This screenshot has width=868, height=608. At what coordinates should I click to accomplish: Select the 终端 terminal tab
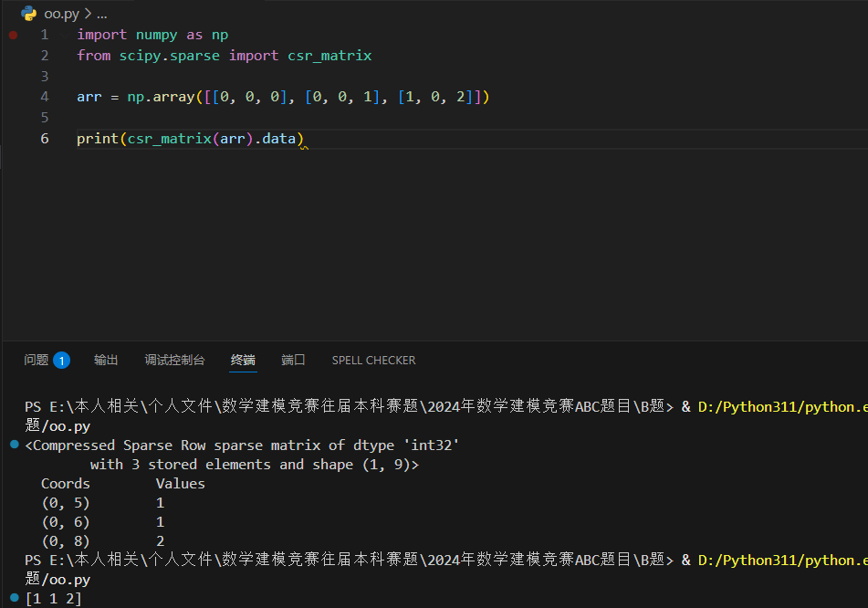243,360
